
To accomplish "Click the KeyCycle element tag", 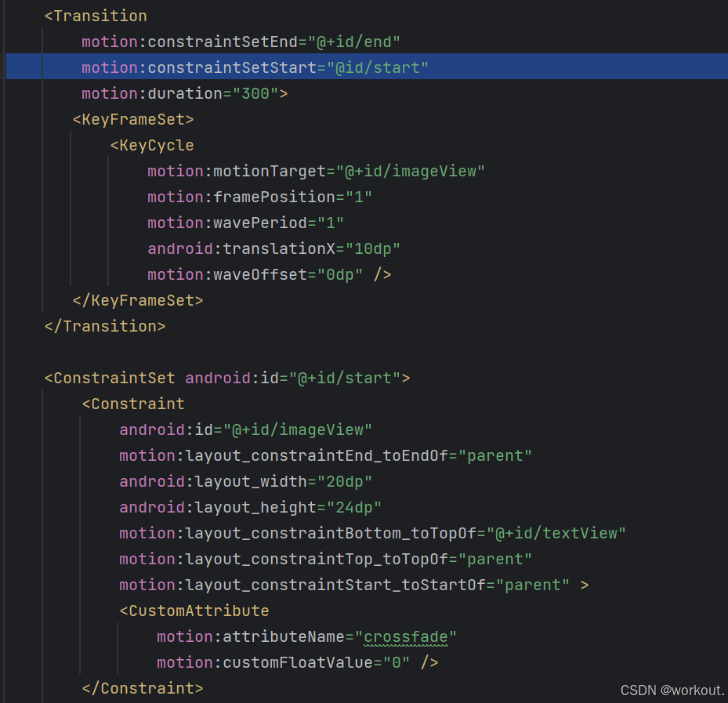I will click(152, 145).
